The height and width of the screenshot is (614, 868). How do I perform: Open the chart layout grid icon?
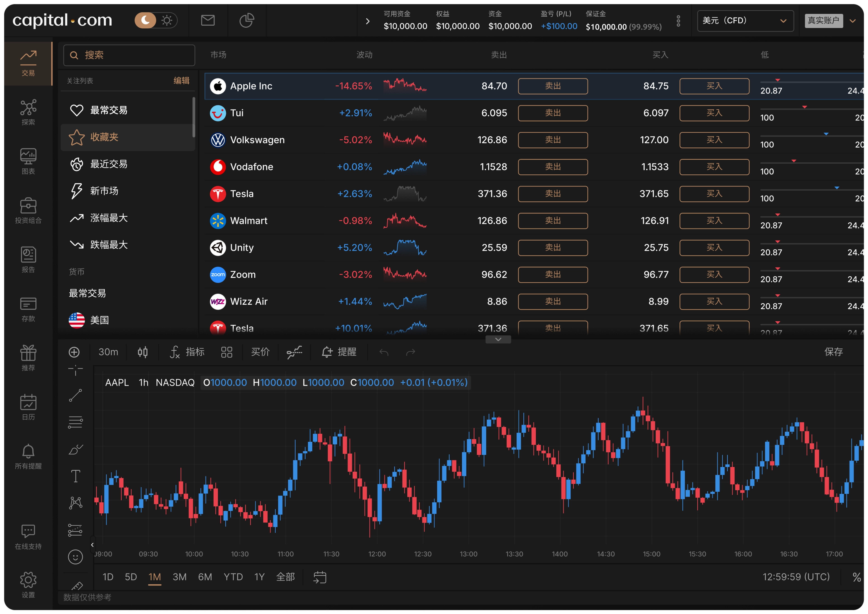[227, 352]
